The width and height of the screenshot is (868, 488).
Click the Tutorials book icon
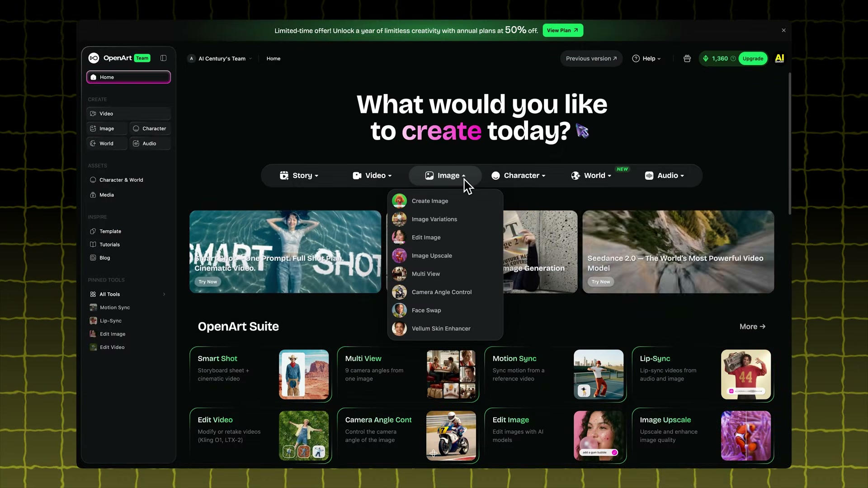click(x=93, y=244)
